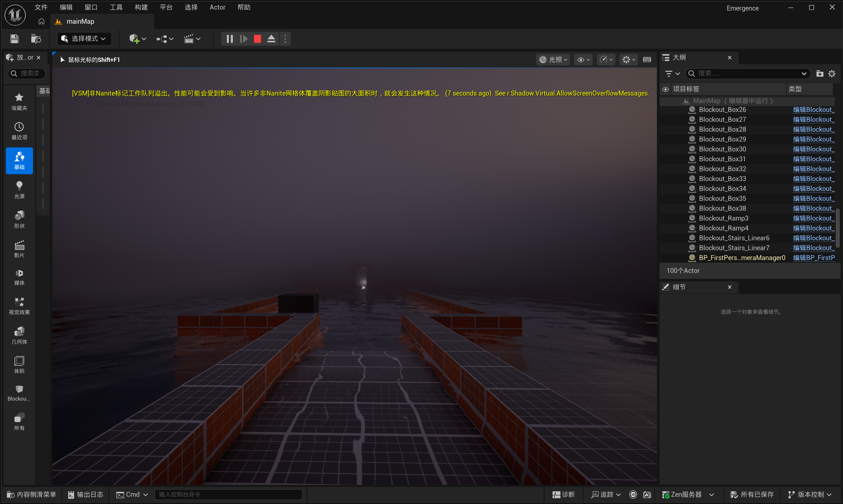Image resolution: width=843 pixels, height=504 pixels.
Task: Expand the cinematics clapperboard dropdown
Action: point(192,39)
